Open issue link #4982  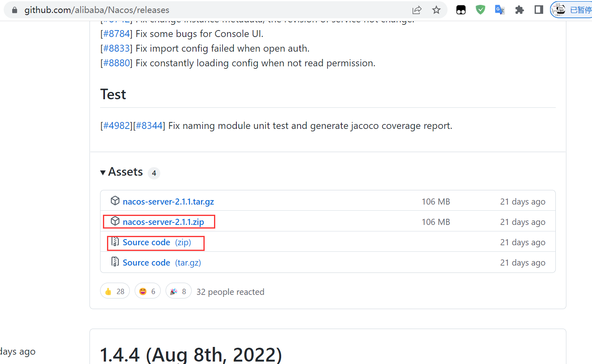[116, 126]
